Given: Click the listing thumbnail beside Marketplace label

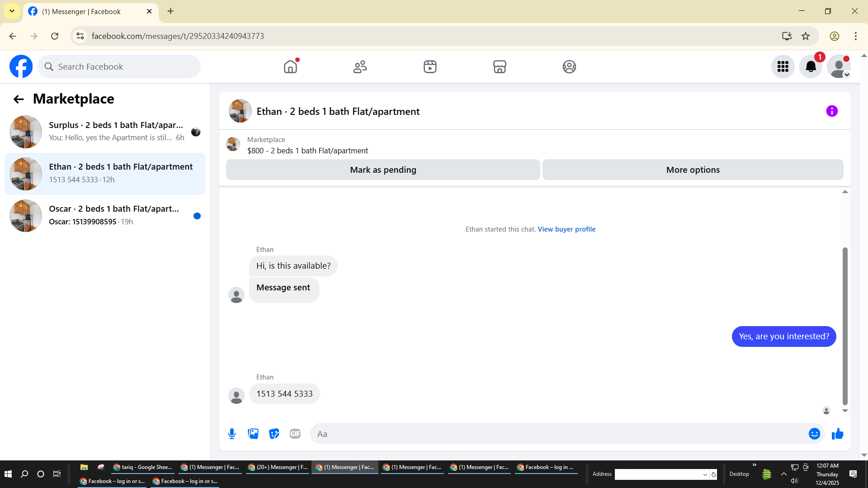Looking at the screenshot, I should [x=233, y=144].
